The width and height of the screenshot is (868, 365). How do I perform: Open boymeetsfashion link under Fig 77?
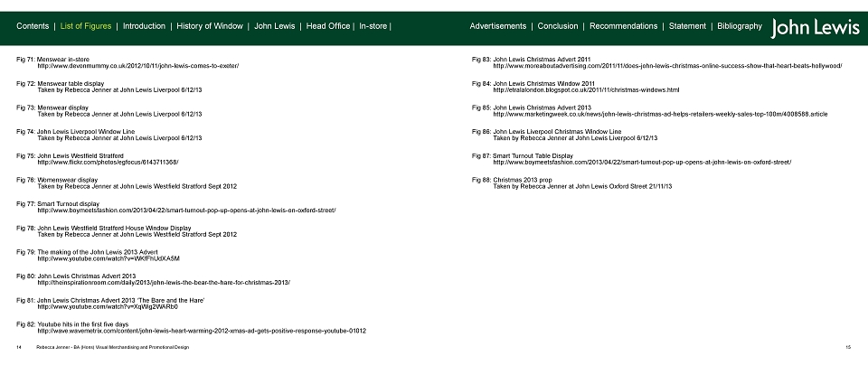point(186,211)
